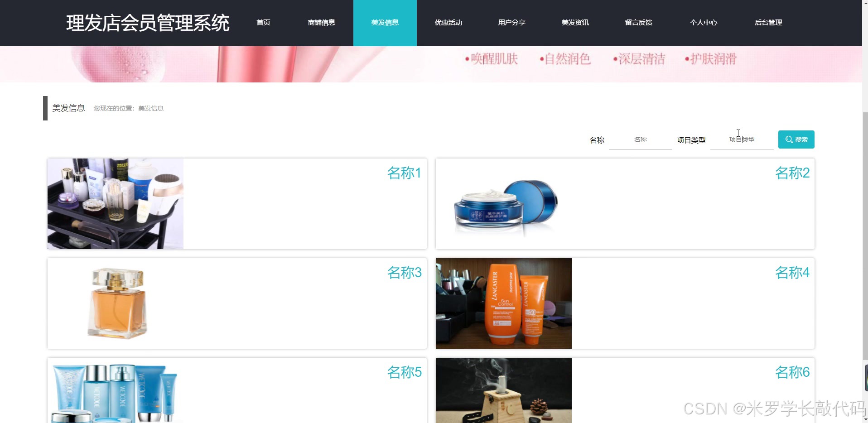Select the 美发信息 navigation tab
868x423 pixels.
pyautogui.click(x=385, y=23)
